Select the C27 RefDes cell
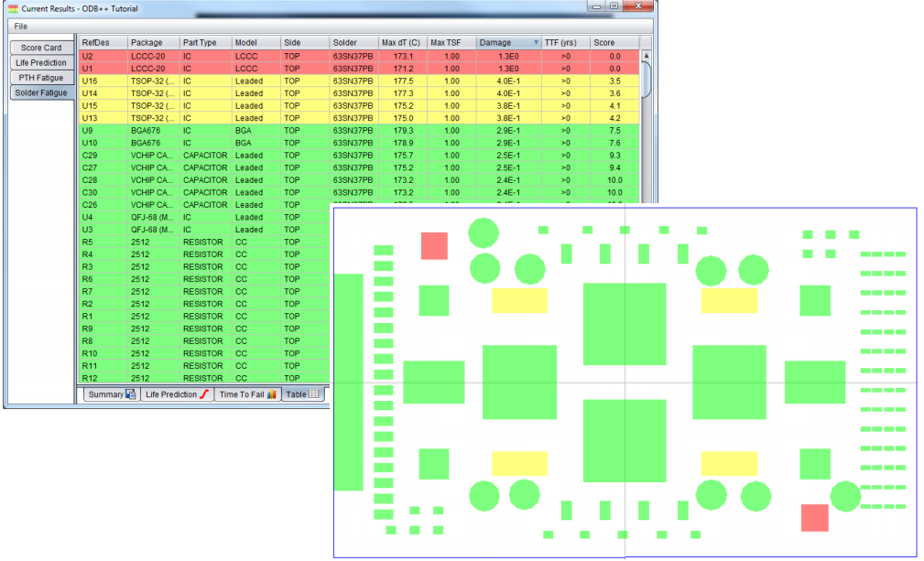924x561 pixels. click(x=103, y=167)
